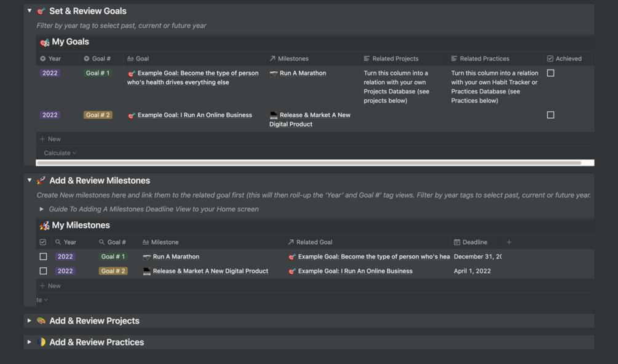618x364 pixels.
Task: Click the My Milestones database icon
Action: (x=44, y=226)
